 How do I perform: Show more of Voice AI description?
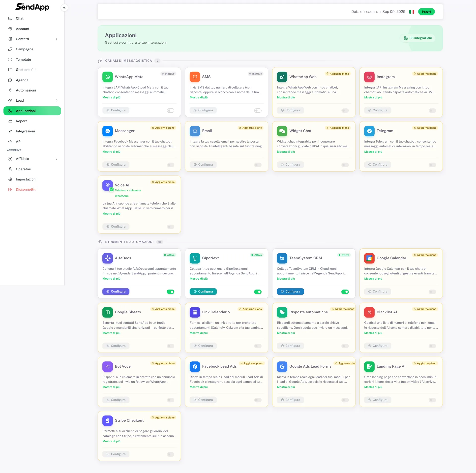coord(111,214)
